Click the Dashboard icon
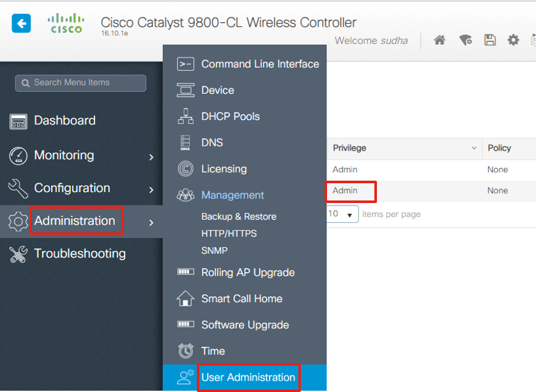This screenshot has height=392, width=536. [x=18, y=121]
